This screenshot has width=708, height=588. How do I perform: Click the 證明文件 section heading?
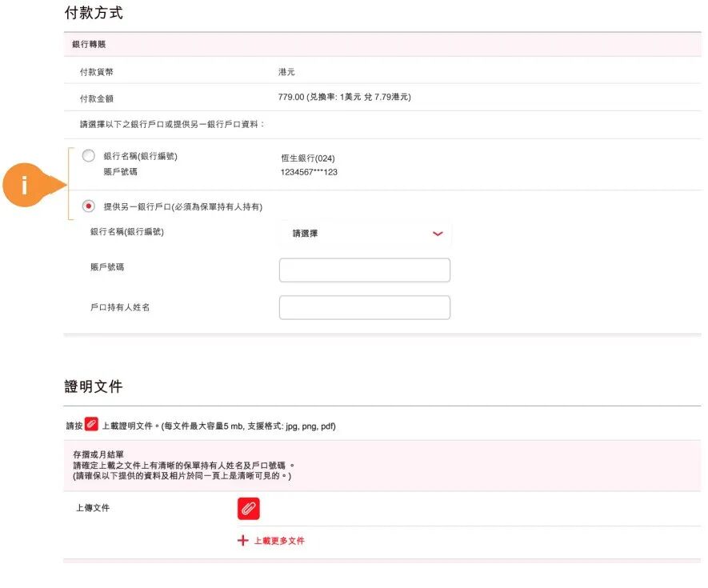click(94, 387)
